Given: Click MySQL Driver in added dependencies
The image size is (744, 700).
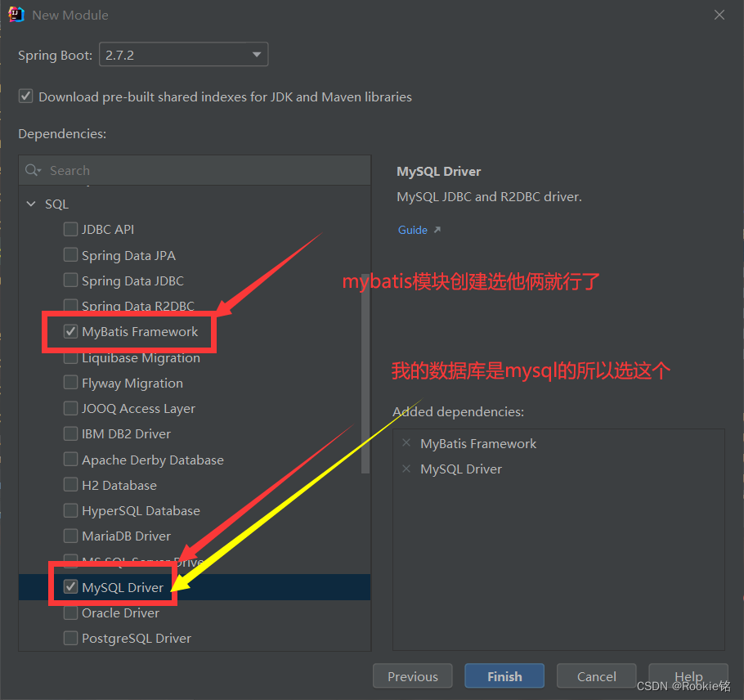Looking at the screenshot, I should (461, 469).
